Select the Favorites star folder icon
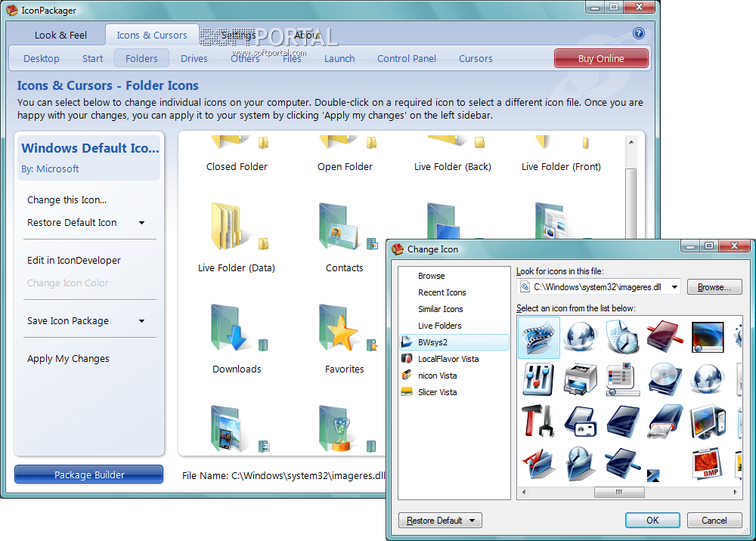 [339, 328]
